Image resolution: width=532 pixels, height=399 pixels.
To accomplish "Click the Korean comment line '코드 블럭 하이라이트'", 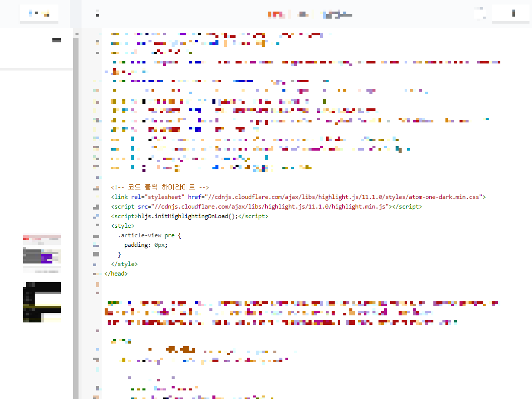I will point(160,187).
